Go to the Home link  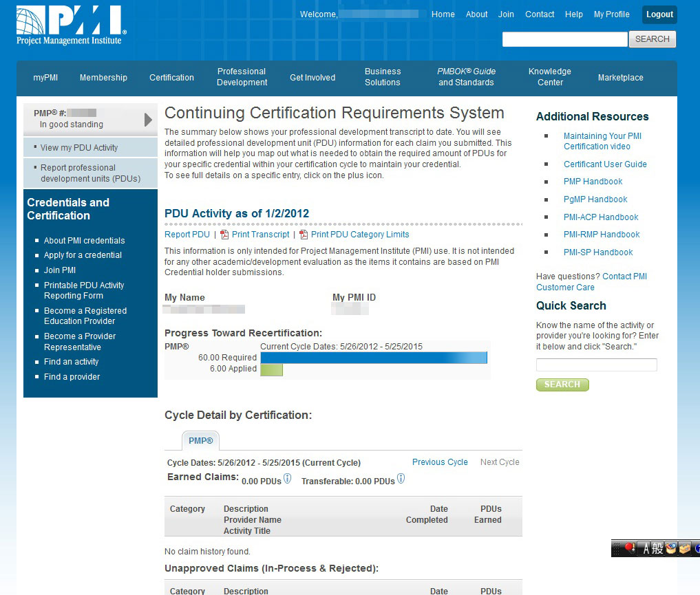tap(443, 14)
